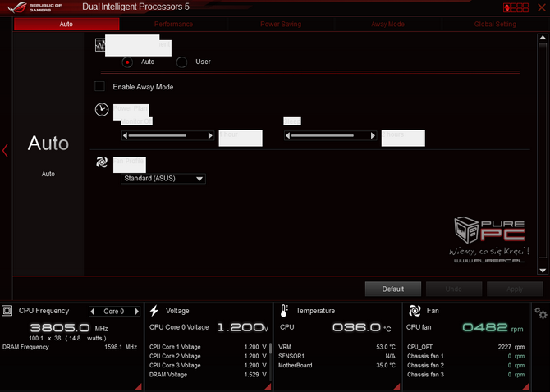Screen dimensions: 550x392
Task: Select next core with the right arrow
Action: tap(137, 311)
